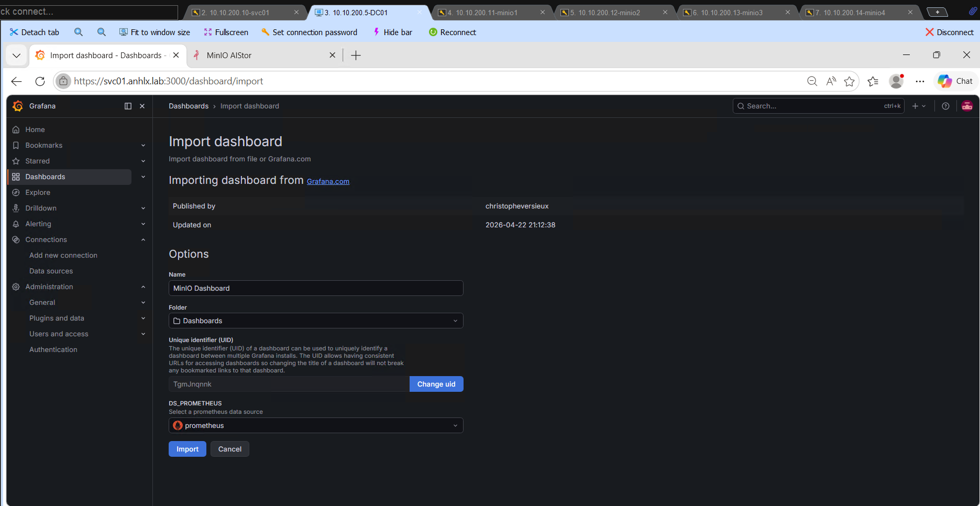The height and width of the screenshot is (506, 980).
Task: Expand the Plugins and data chevron
Action: coord(143,318)
